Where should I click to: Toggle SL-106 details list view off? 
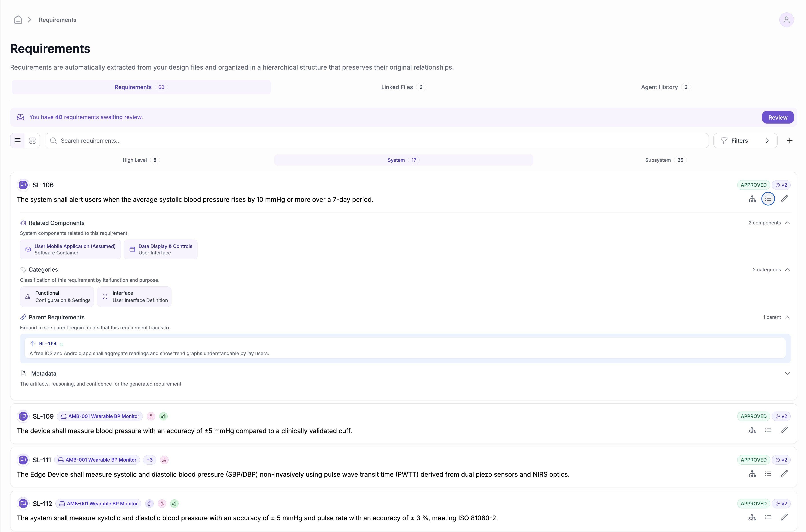(x=768, y=199)
